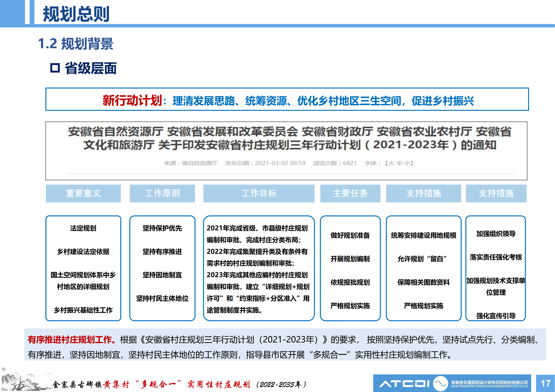
Task: Click the 来源：省自然资源厅 label
Action: pos(190,163)
